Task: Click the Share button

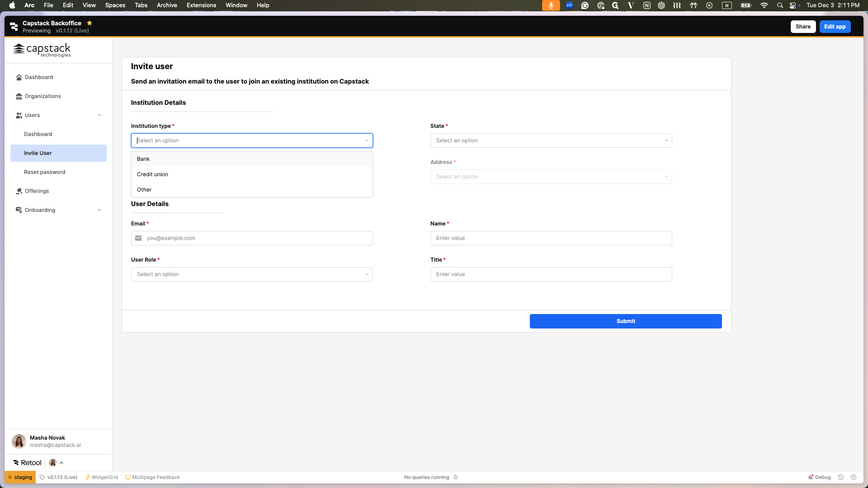Action: tap(803, 27)
